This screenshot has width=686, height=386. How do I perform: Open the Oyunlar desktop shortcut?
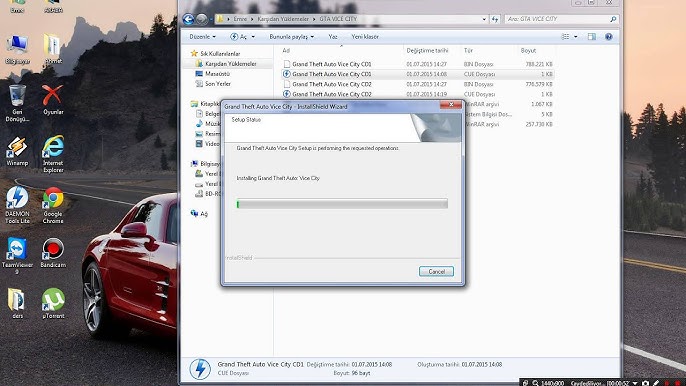tap(53, 100)
